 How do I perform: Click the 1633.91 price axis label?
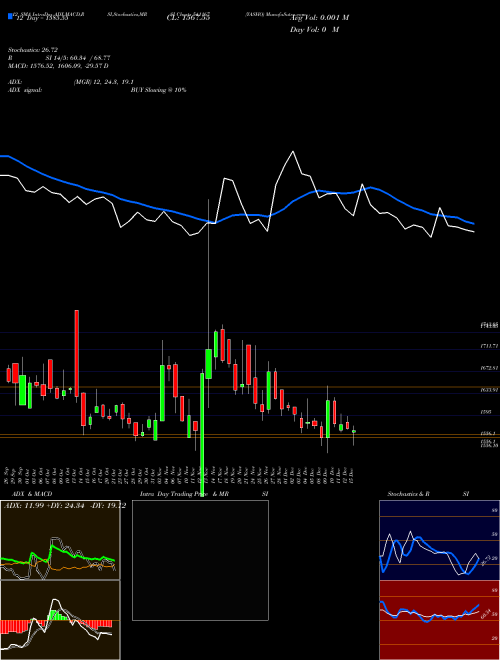tap(489, 390)
